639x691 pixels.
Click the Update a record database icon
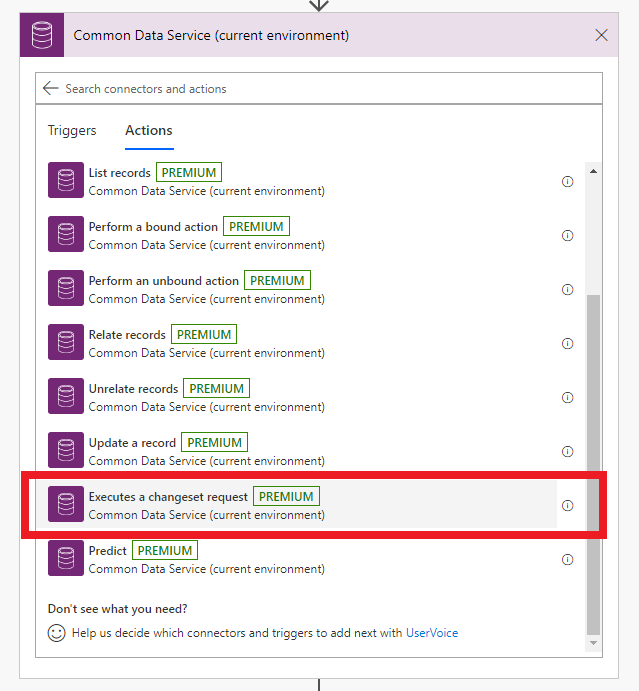pyautogui.click(x=66, y=450)
